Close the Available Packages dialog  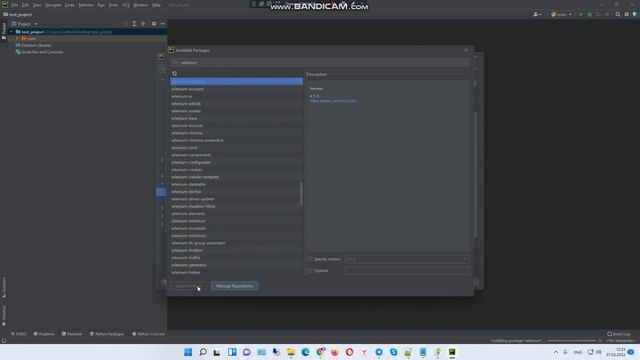tap(466, 50)
